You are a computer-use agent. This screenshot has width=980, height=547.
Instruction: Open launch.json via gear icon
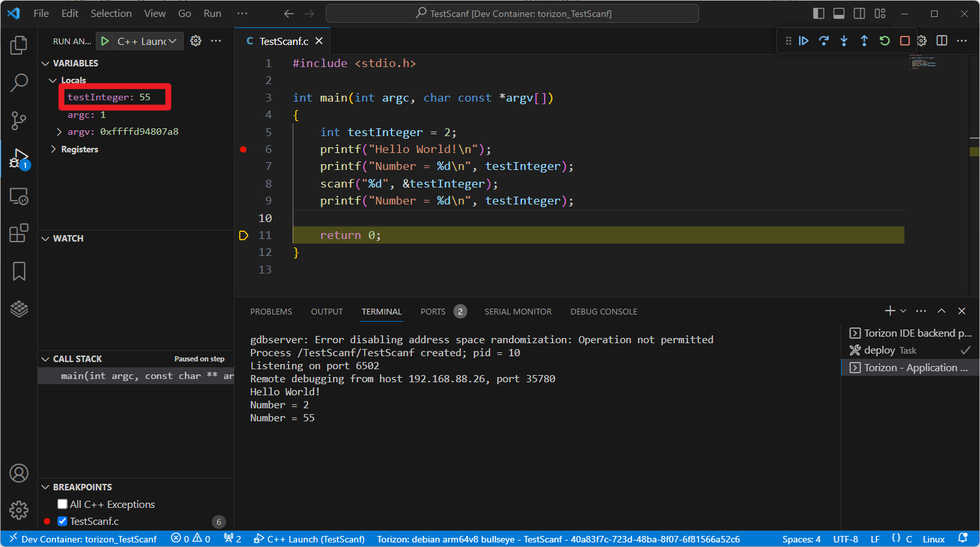tap(195, 41)
